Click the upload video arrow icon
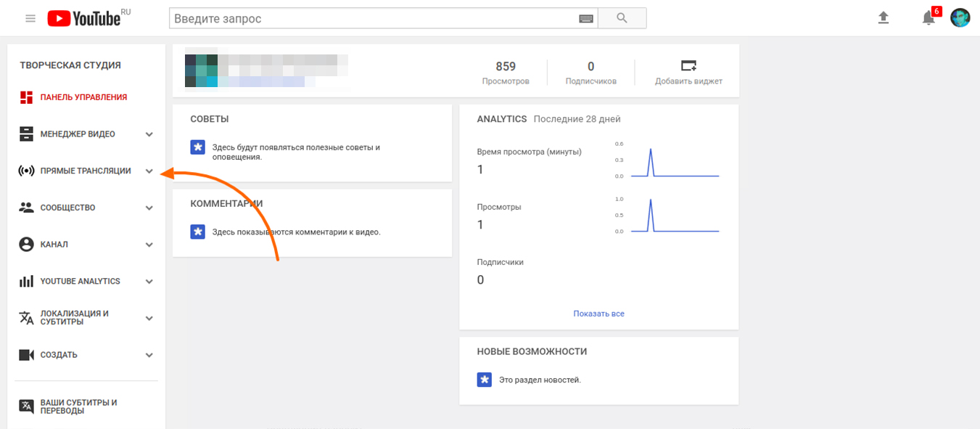This screenshot has width=980, height=429. (x=884, y=18)
